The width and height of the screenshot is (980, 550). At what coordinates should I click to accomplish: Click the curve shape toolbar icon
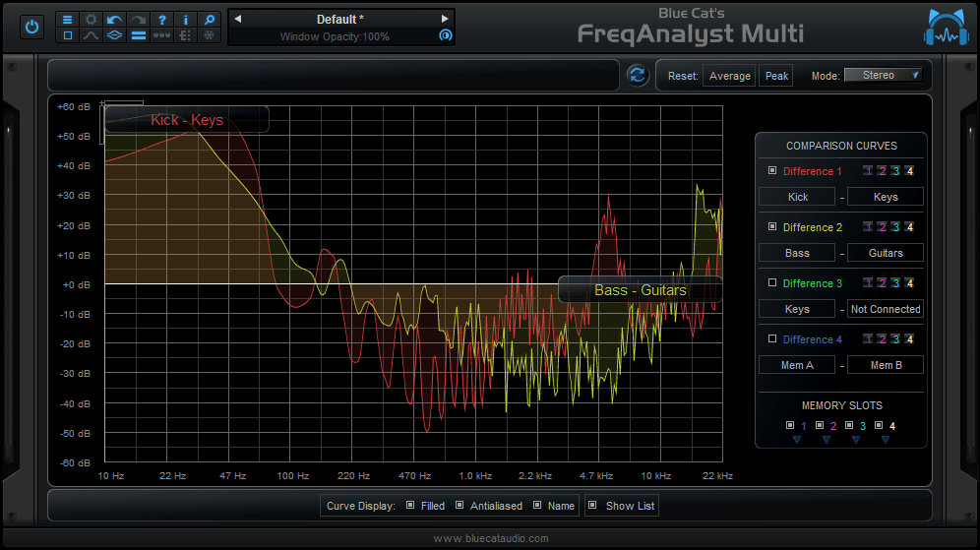pos(91,35)
